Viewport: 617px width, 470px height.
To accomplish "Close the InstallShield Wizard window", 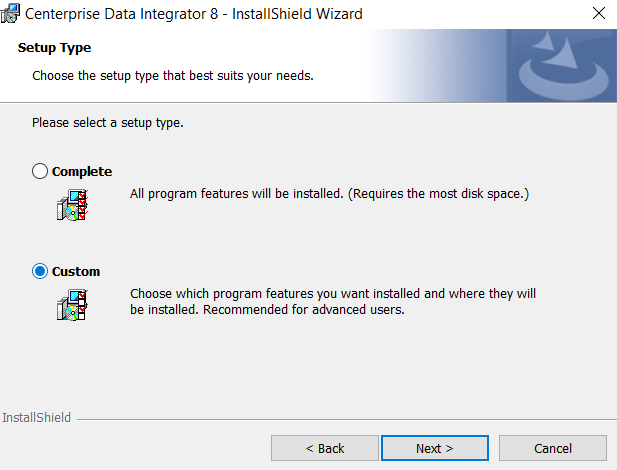I will (x=598, y=14).
